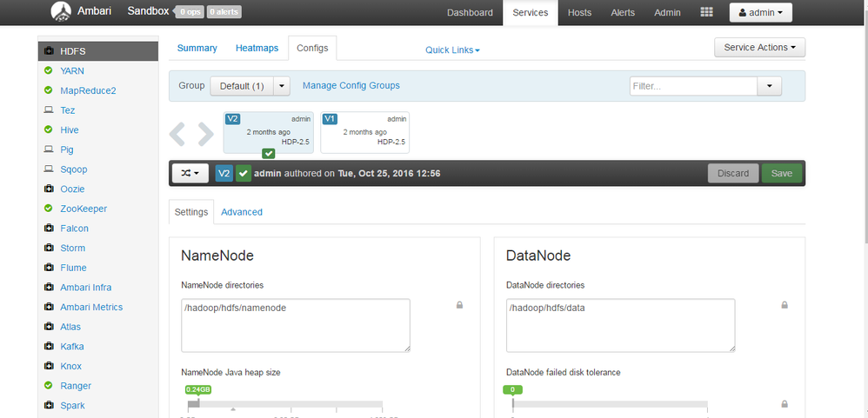Viewport: 868px width, 418px height.
Task: Switch to the Summary tab
Action: [197, 48]
